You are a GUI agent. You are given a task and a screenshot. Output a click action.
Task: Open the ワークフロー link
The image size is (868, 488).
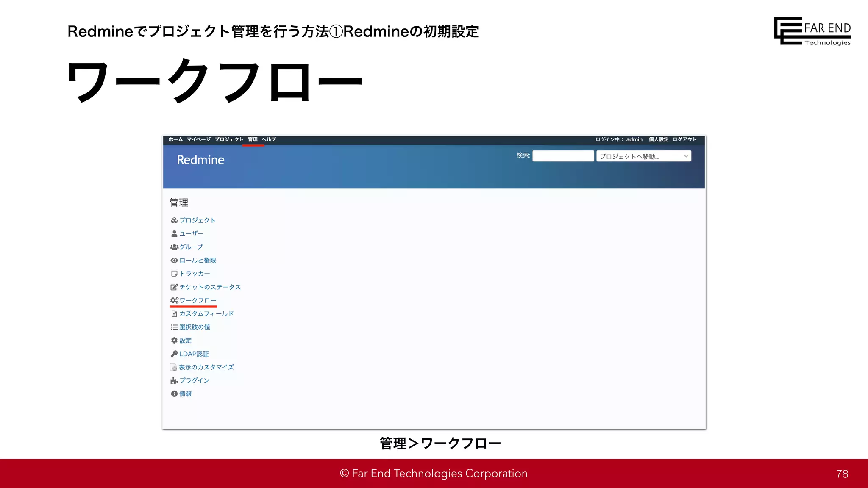coord(198,300)
